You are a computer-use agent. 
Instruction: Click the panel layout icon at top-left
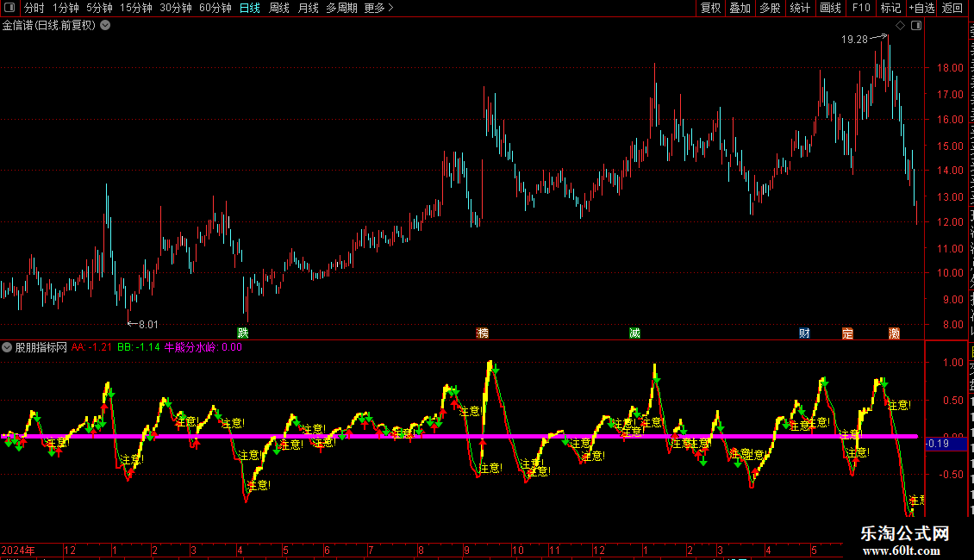point(9,8)
